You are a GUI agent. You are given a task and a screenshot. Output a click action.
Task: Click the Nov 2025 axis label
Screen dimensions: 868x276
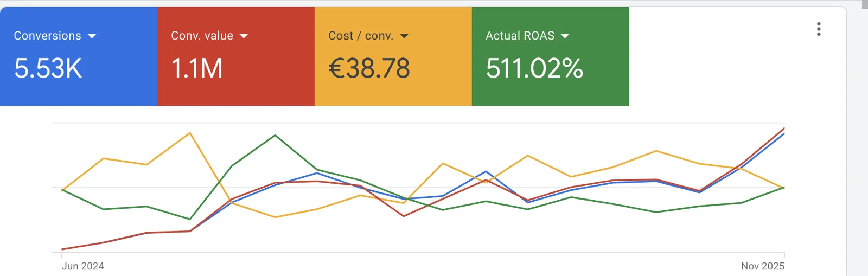coord(763,266)
